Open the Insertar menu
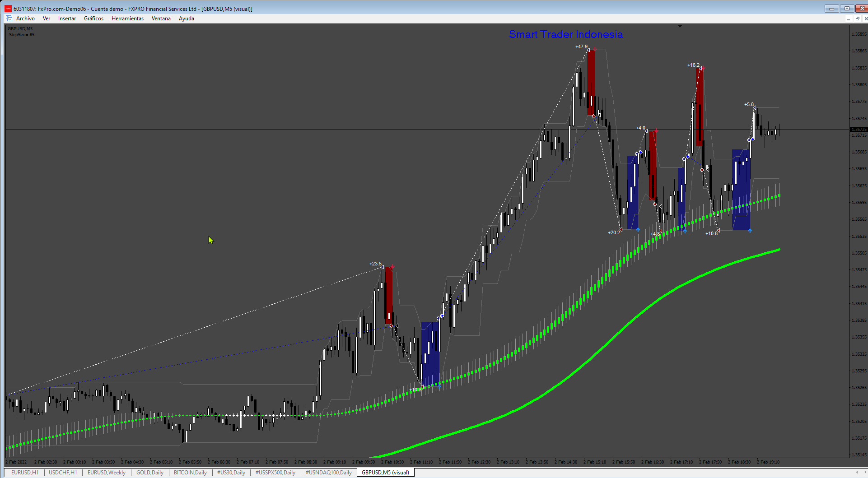This screenshot has height=478, width=868. point(67,19)
